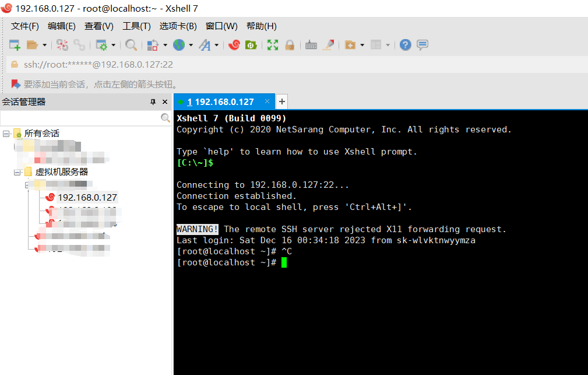Expand the color scheme dropdown arrow

(165, 45)
